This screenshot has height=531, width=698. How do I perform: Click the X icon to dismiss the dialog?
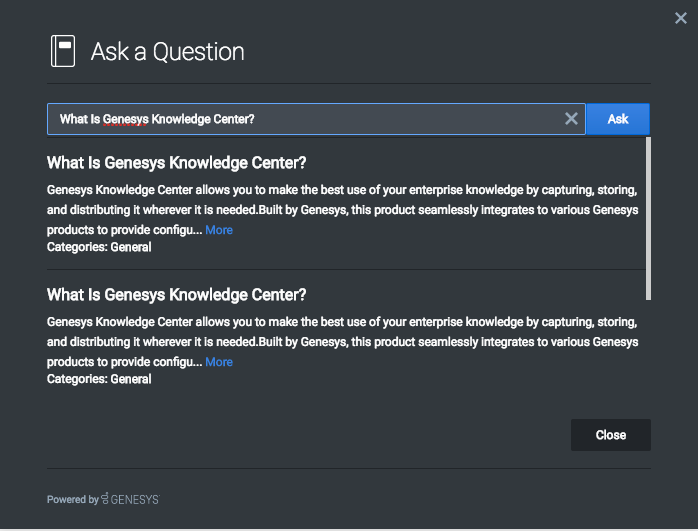(x=681, y=18)
